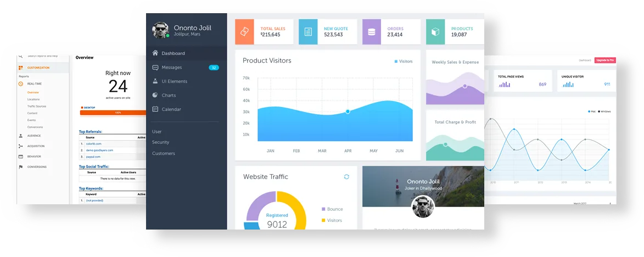Open the Security sidebar link
Image resolution: width=644 pixels, height=257 pixels.
[x=161, y=142]
